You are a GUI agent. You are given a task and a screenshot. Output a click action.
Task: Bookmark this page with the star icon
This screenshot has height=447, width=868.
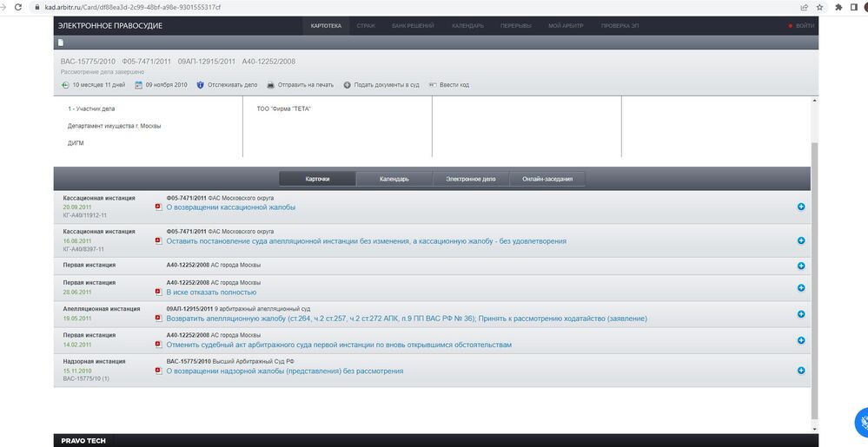(819, 7)
